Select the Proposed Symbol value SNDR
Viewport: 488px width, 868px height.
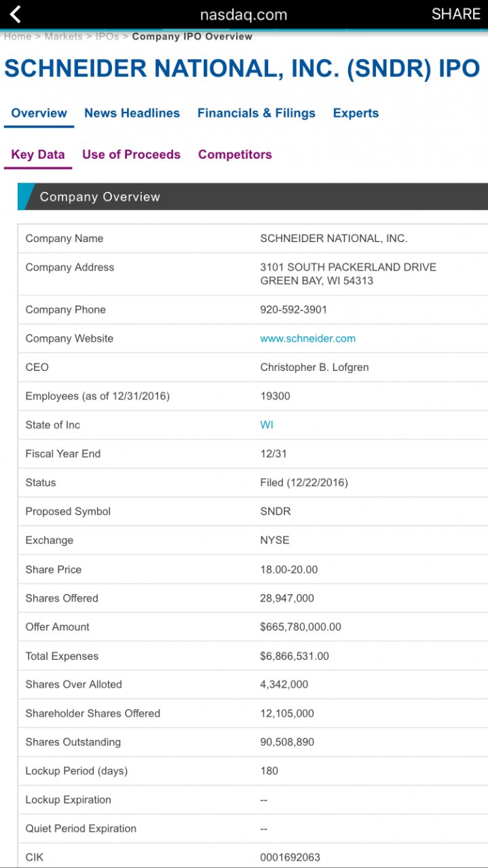coord(275,511)
